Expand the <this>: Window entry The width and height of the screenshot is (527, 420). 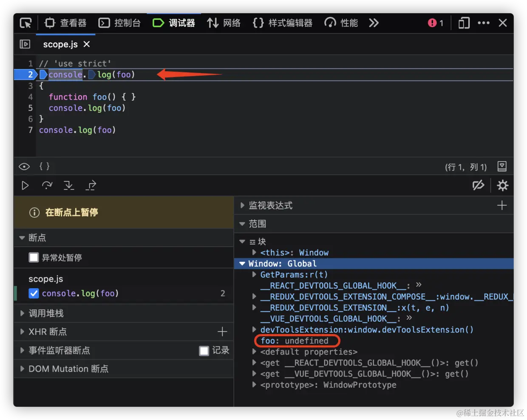(x=254, y=253)
